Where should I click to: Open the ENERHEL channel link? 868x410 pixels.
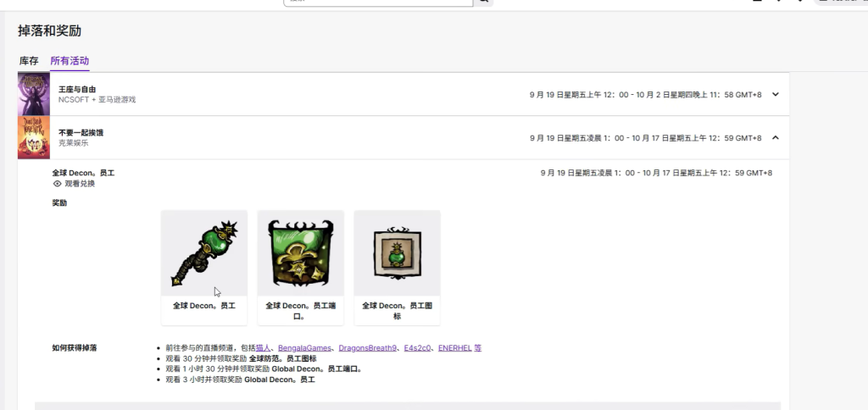coord(455,348)
